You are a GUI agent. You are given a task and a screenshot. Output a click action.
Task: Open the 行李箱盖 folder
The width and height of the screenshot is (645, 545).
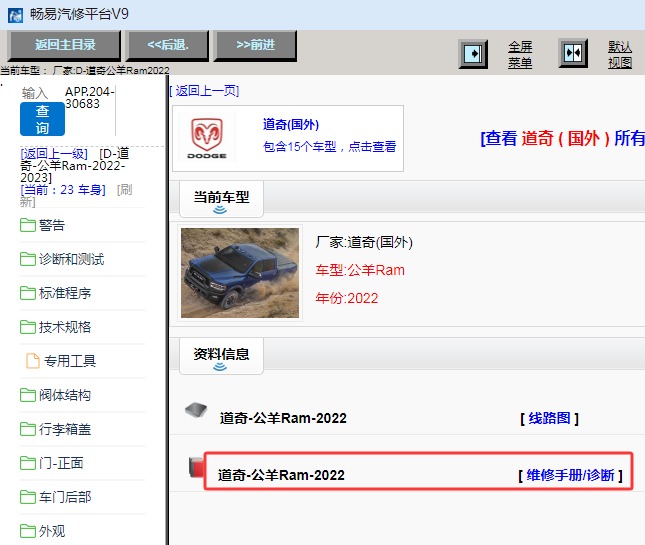coord(65,429)
